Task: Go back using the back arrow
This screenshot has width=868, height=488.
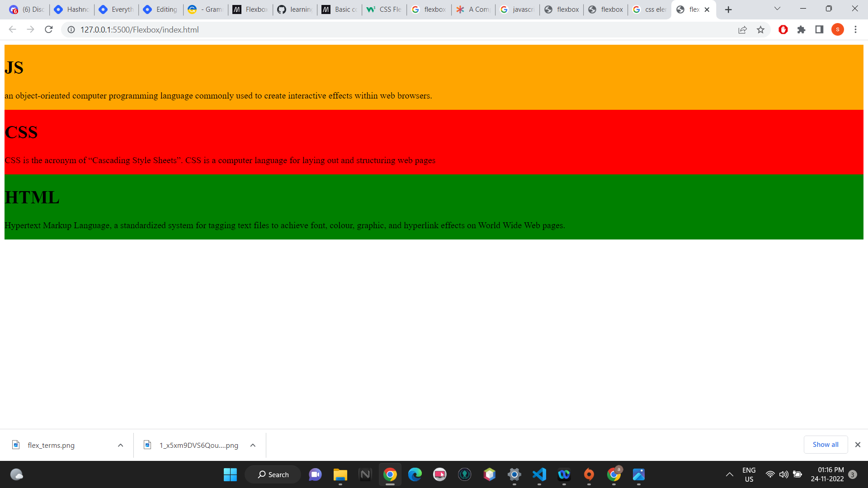Action: 13,30
